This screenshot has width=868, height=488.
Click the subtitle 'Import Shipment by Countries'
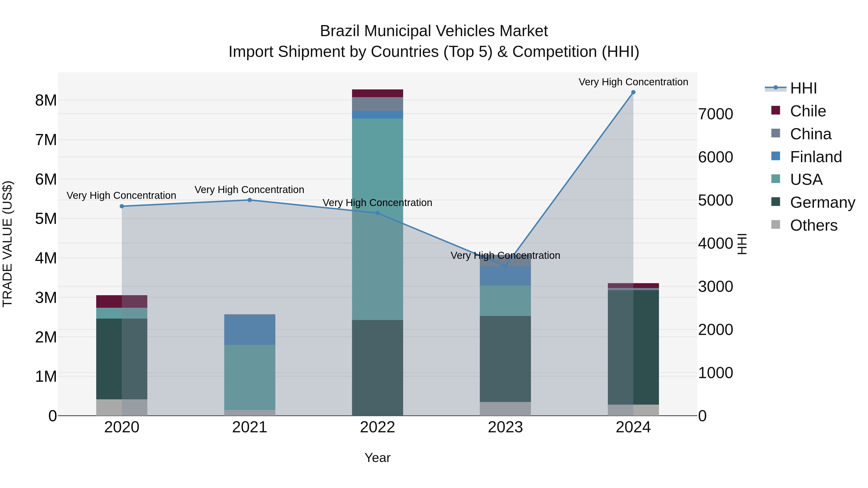(334, 52)
